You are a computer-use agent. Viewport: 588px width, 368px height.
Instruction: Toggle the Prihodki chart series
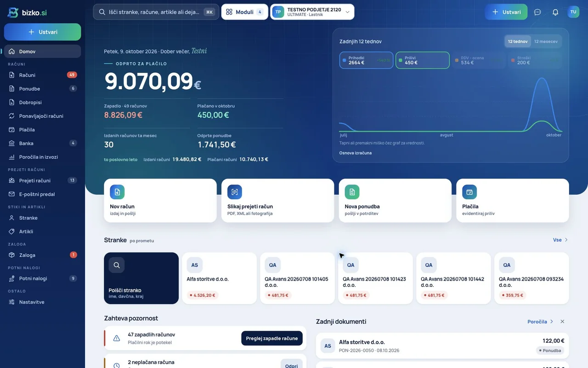(366, 60)
